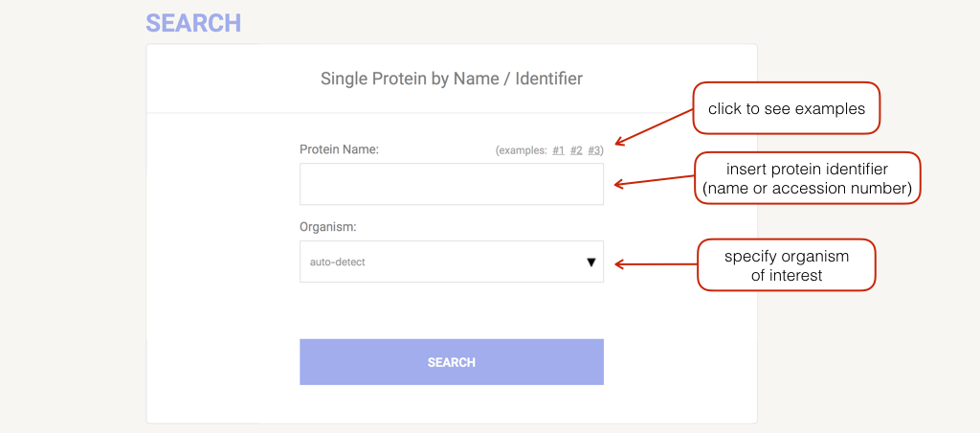Click the '(examples:' text before links

(x=522, y=150)
